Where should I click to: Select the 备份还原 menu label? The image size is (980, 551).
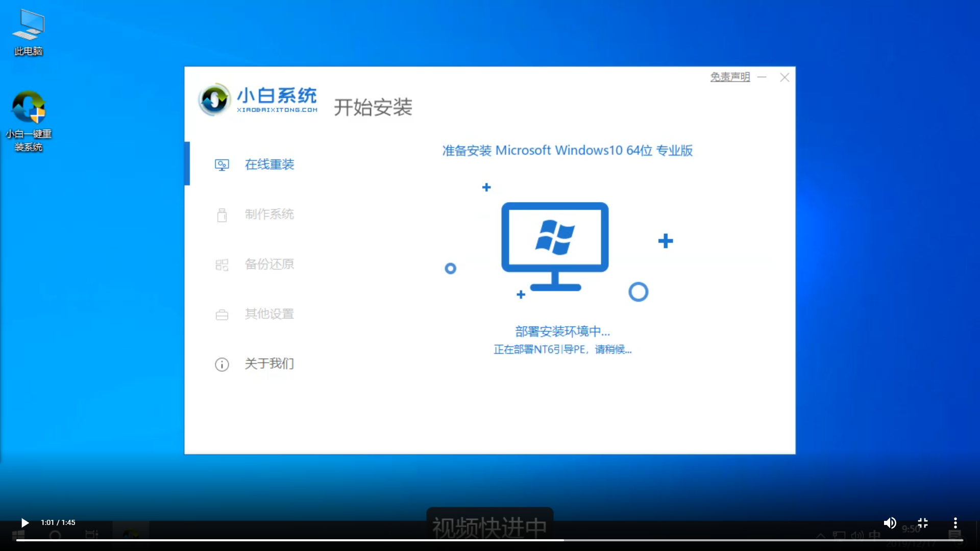tap(269, 264)
